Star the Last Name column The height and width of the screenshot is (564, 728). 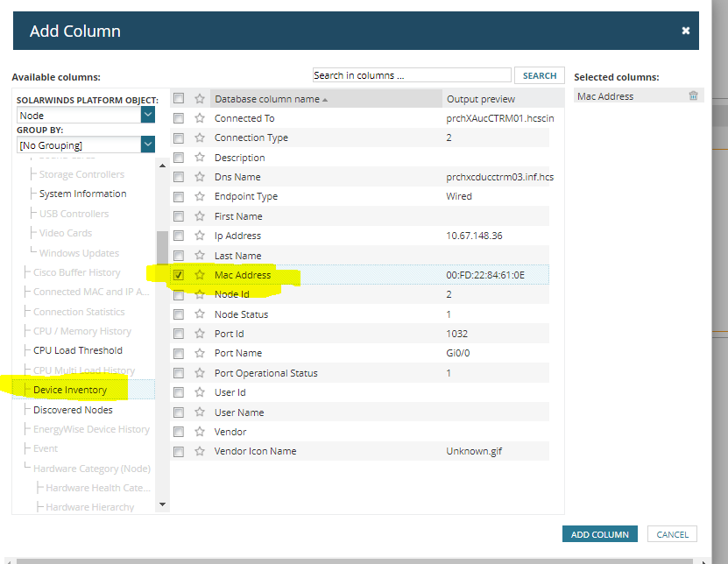pos(200,256)
